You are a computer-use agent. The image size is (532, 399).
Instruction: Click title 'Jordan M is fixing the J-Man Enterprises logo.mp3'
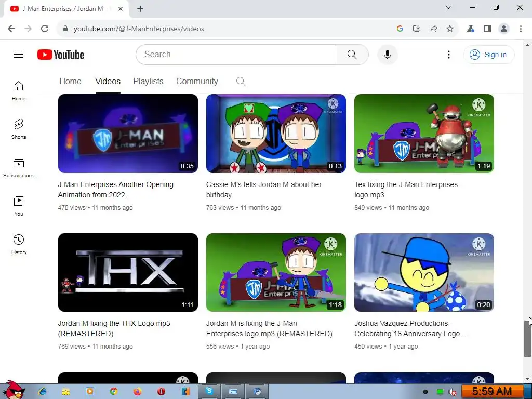coord(270,328)
